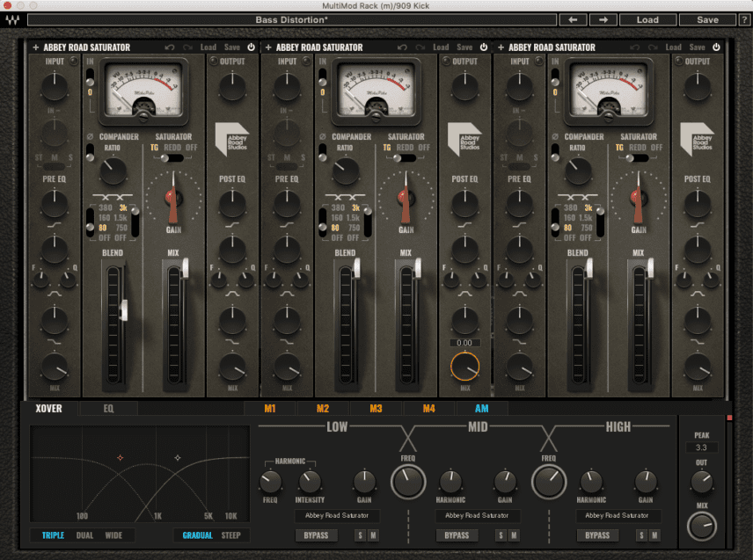Toggle TG/REDD/OFF switch in first Saturator
The width and height of the screenshot is (753, 560).
pyautogui.click(x=172, y=158)
